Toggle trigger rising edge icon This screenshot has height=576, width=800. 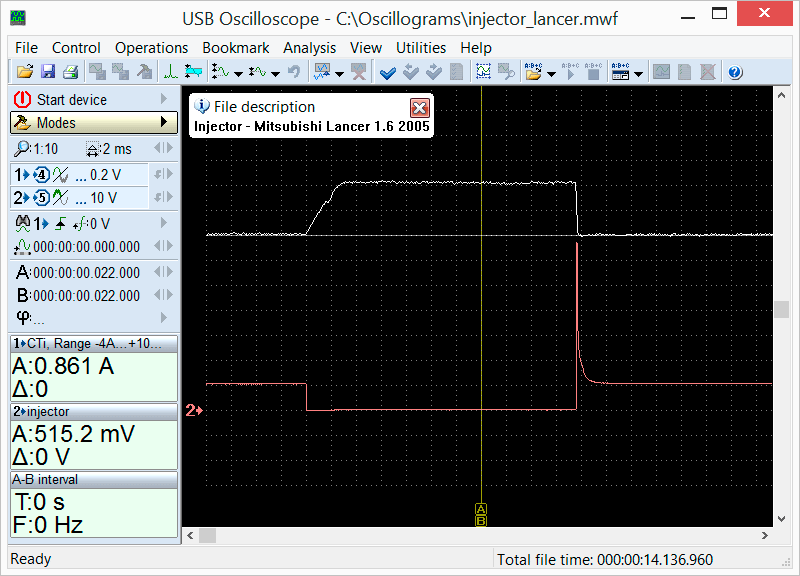tap(59, 223)
